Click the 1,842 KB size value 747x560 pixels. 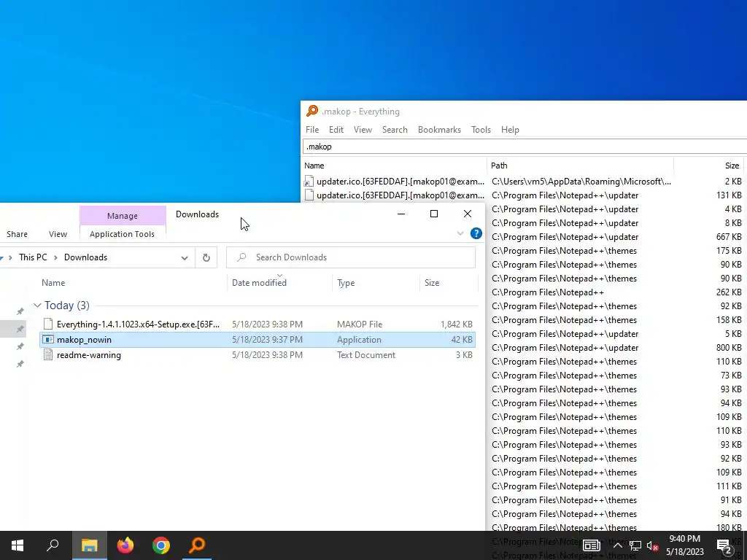coord(457,324)
